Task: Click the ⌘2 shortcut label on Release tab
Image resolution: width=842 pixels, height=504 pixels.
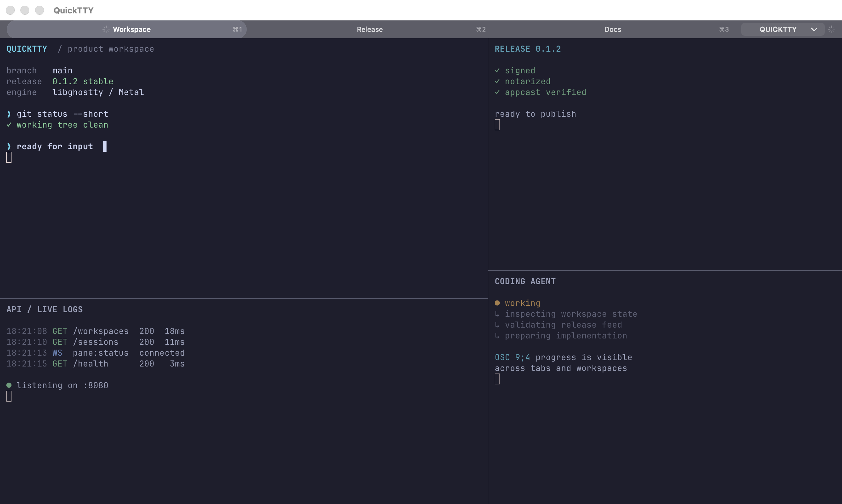Action: click(x=481, y=29)
